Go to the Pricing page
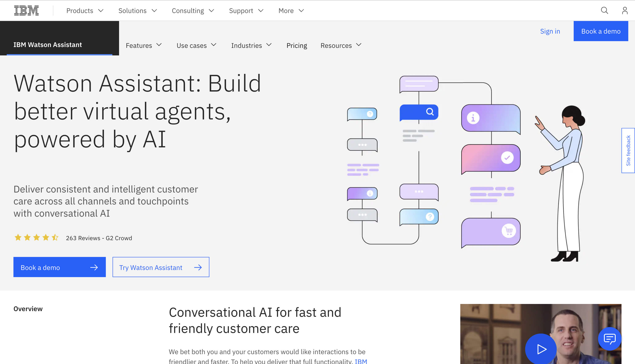The image size is (635, 364). click(x=297, y=45)
